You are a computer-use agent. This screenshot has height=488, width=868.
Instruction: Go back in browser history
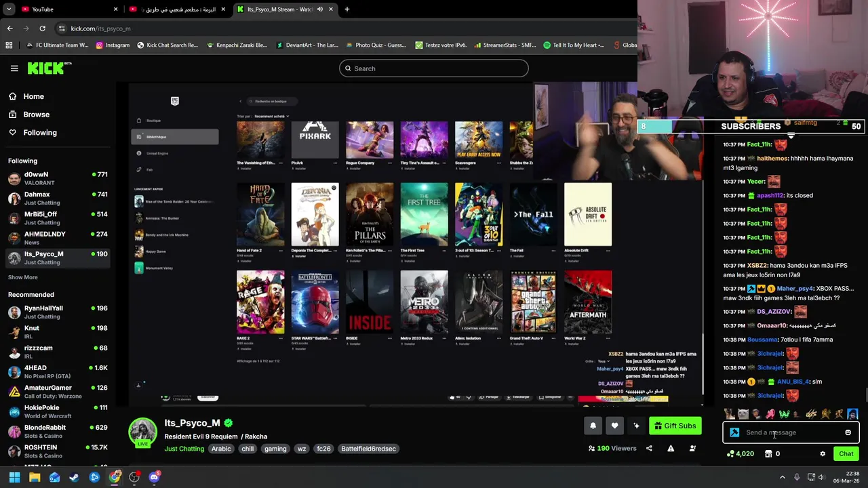point(9,28)
